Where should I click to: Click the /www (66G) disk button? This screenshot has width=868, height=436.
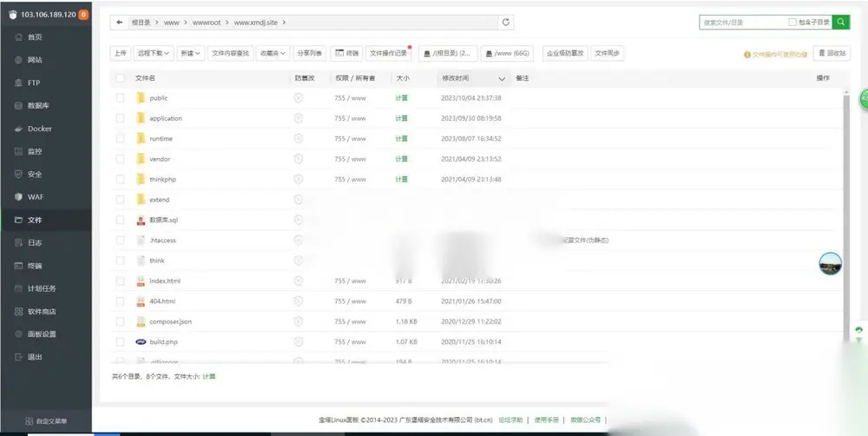coord(508,53)
